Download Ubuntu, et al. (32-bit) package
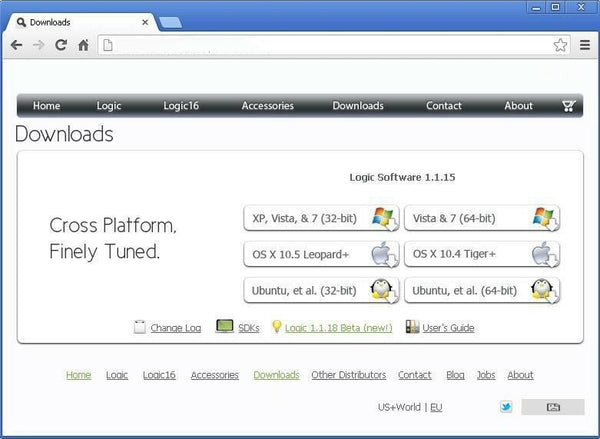This screenshot has height=439, width=600. 321,290
